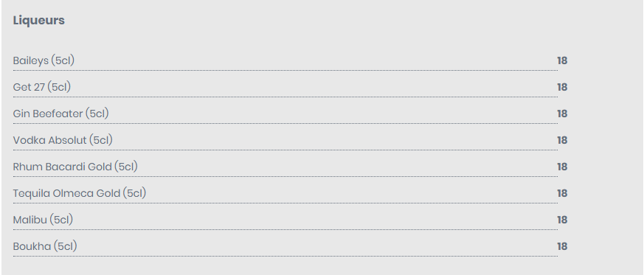Click the Malibu (5cl) entry

pos(43,220)
